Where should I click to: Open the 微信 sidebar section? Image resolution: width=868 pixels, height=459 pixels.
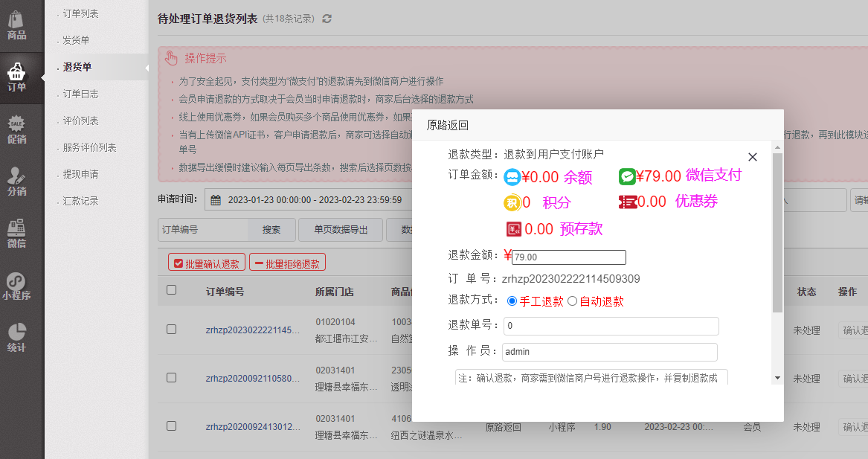(x=16, y=233)
